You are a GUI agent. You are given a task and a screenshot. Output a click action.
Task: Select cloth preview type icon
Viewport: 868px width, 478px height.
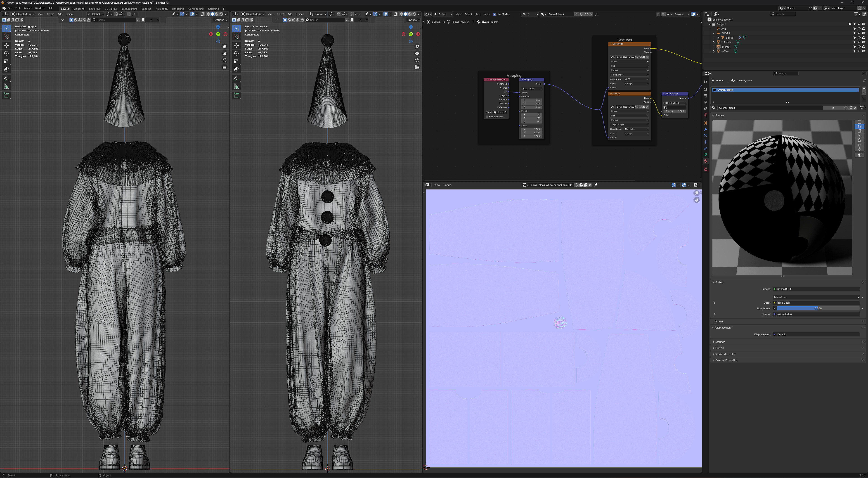[860, 144]
